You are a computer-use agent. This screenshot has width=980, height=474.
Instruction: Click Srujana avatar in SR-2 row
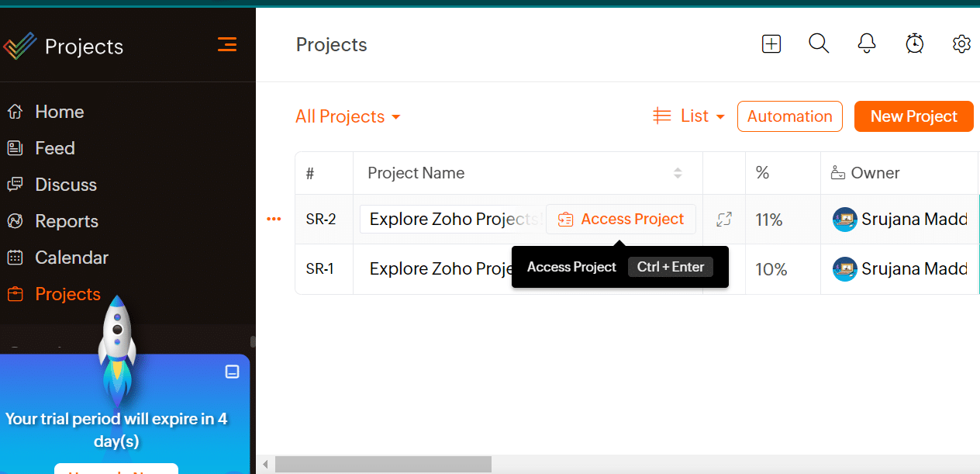tap(844, 220)
